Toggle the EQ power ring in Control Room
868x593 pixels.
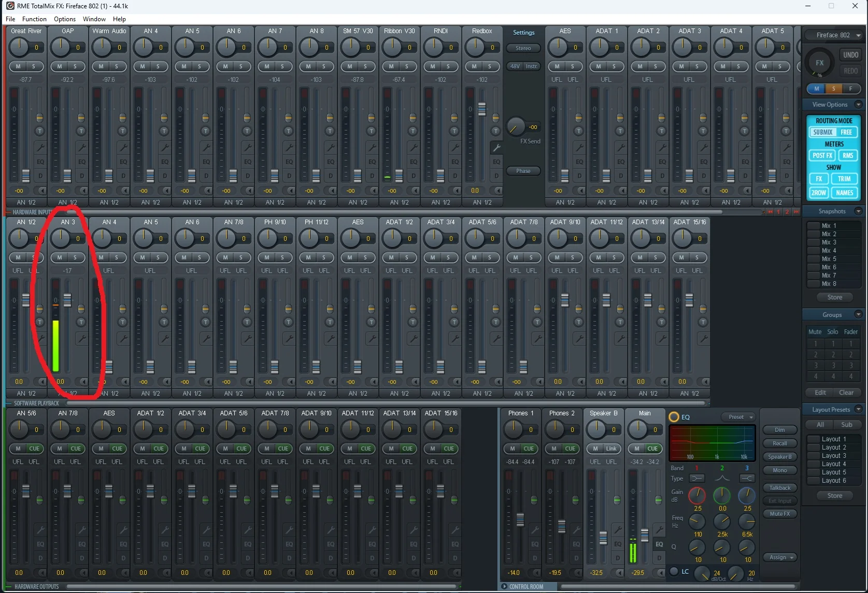pos(674,417)
